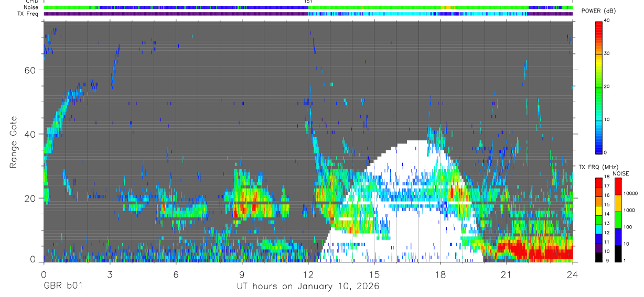Viewport: 644px width, 297px height.
Task: Click the NOISE legend title
Action: [x=620, y=173]
